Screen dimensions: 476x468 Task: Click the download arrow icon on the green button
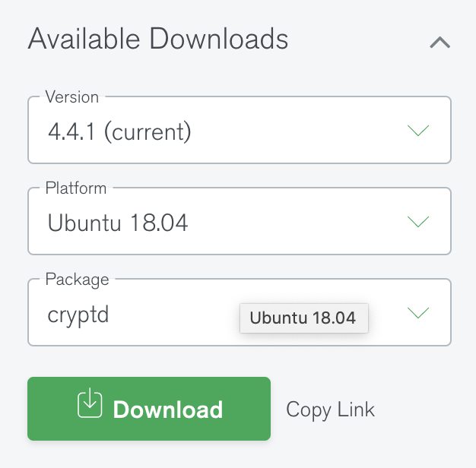point(90,403)
